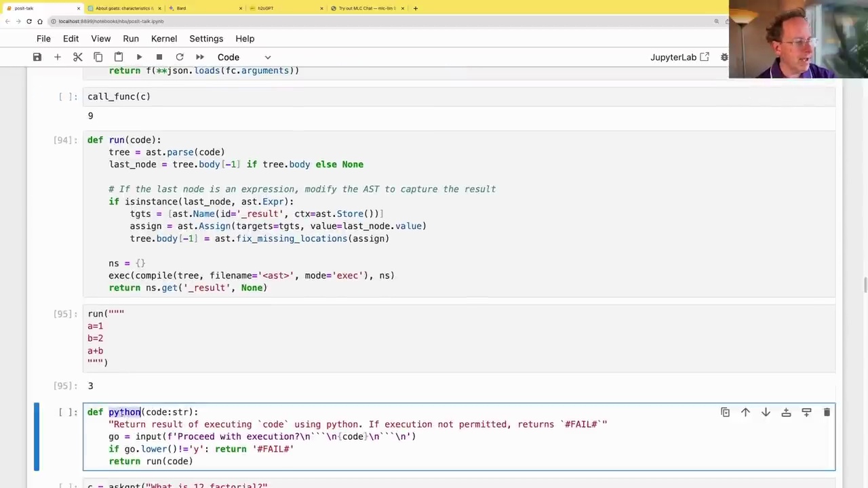Click the 'return run(code)' line
This screenshot has width=868, height=488.
click(x=151, y=462)
